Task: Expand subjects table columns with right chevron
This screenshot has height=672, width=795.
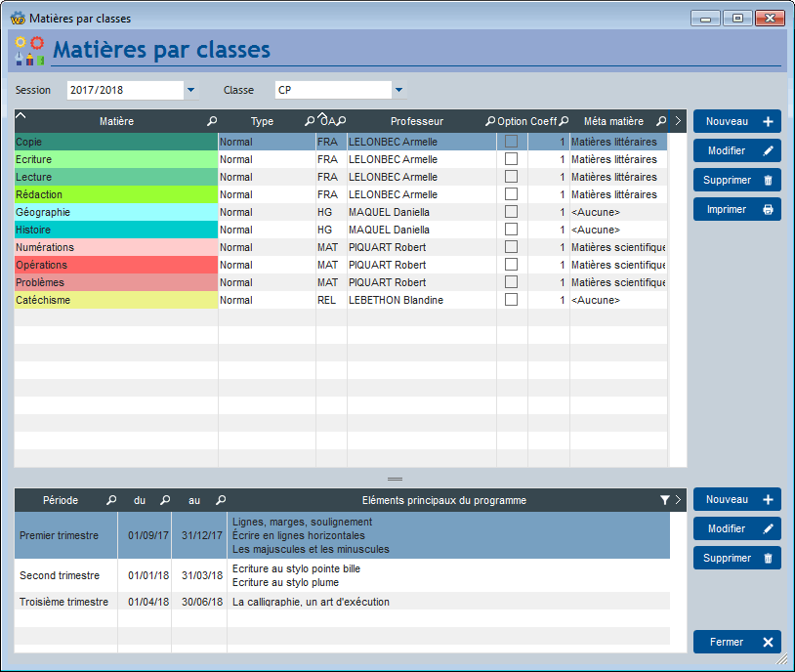Action: click(x=678, y=121)
